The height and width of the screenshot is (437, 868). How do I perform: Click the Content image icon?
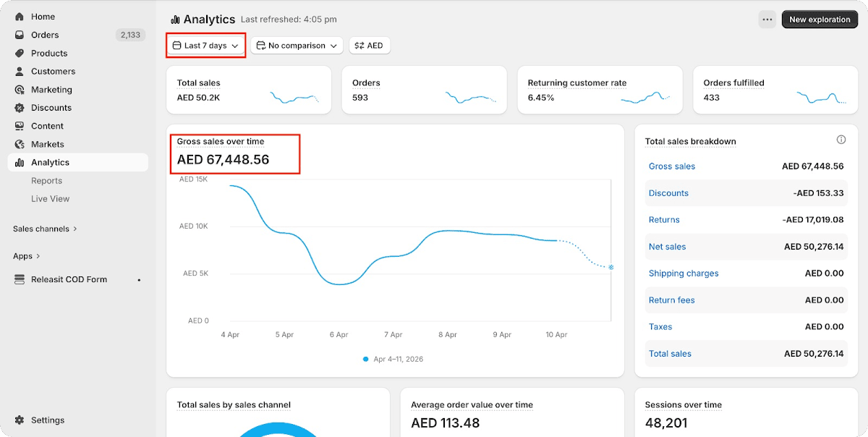(20, 126)
